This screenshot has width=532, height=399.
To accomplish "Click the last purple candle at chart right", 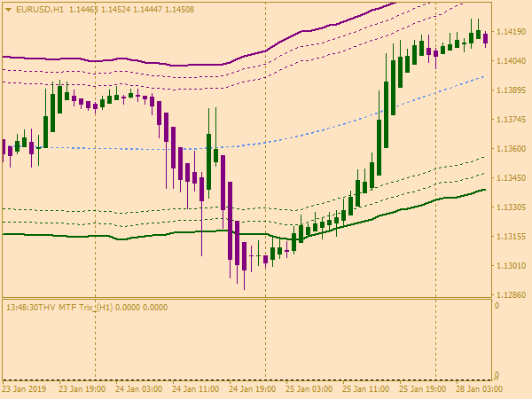I will tap(486, 38).
